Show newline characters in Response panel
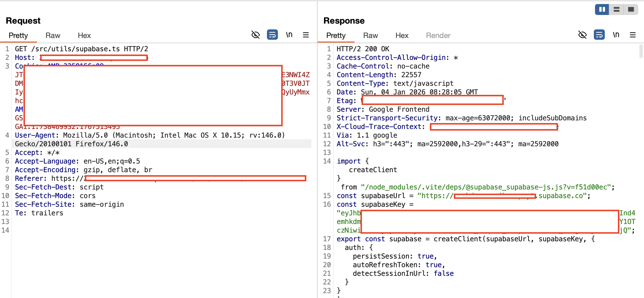The width and height of the screenshot is (644, 298). pyautogui.click(x=616, y=35)
